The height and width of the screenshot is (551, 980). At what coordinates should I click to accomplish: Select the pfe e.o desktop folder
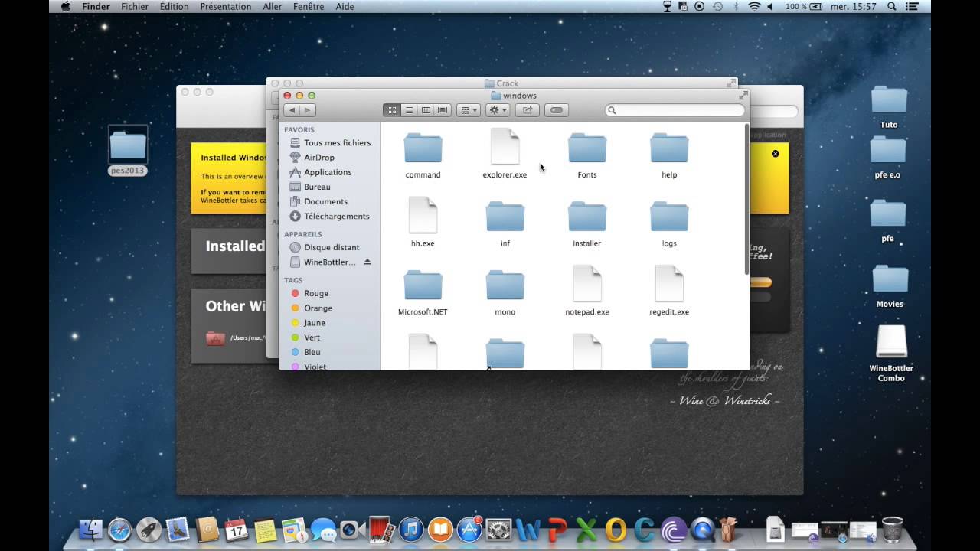click(x=888, y=157)
